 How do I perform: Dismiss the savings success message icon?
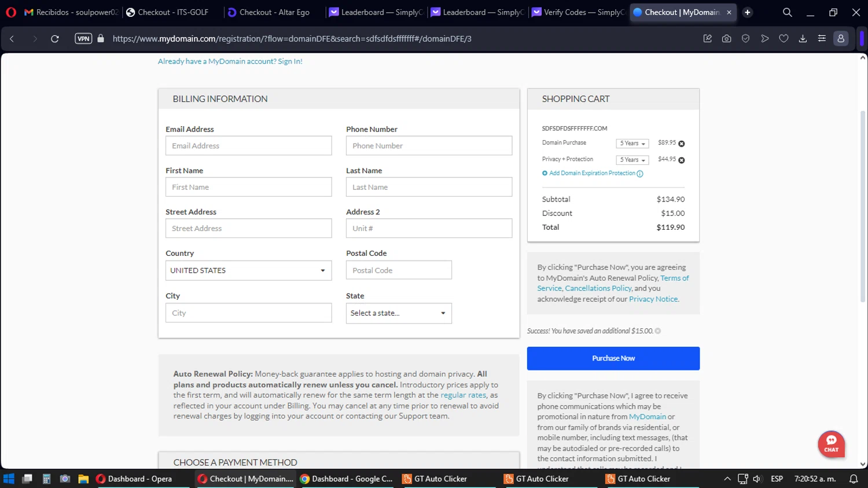tap(658, 331)
